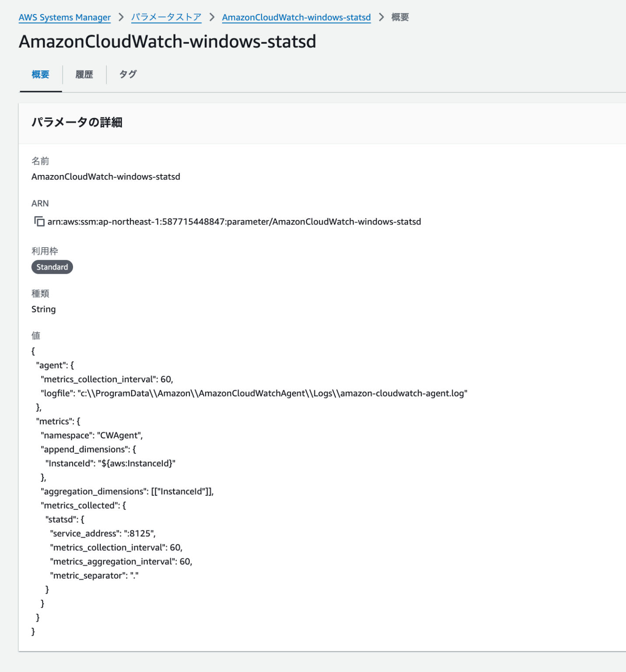This screenshot has height=672, width=626.
Task: Click the 名前 field label
Action: [40, 161]
